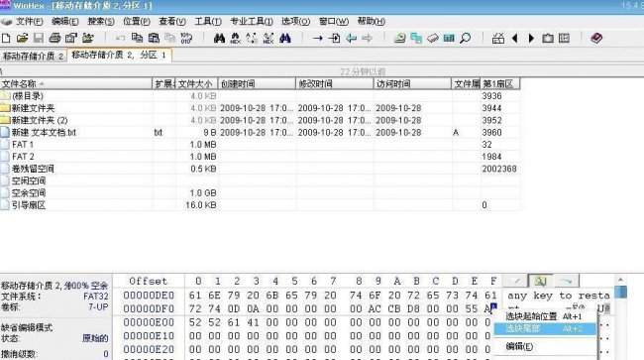The width and height of the screenshot is (644, 360).
Task: Click the black right triangle navigation icon
Action: pos(531,39)
